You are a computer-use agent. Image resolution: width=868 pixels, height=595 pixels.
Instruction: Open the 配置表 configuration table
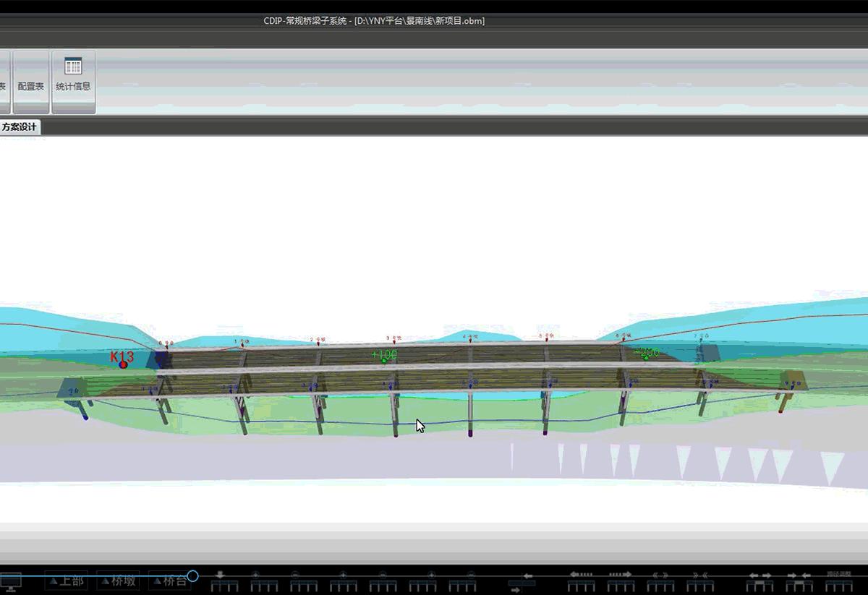tap(31, 82)
